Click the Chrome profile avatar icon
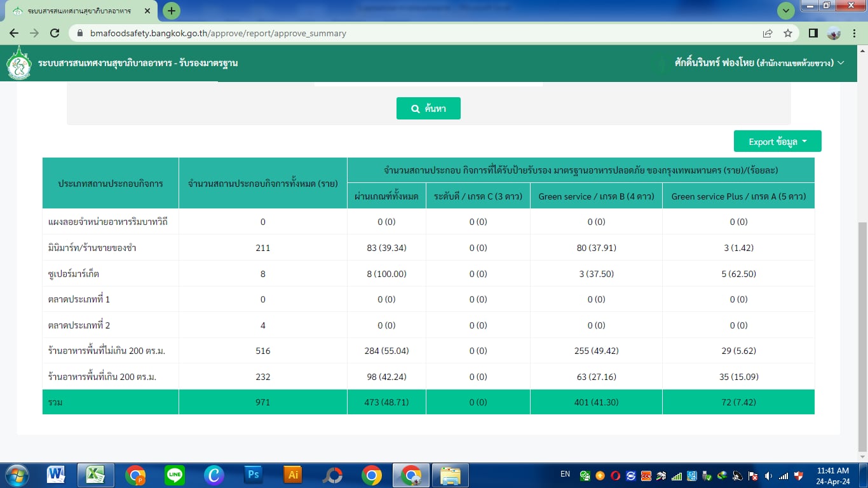This screenshot has height=488, width=868. [x=834, y=33]
